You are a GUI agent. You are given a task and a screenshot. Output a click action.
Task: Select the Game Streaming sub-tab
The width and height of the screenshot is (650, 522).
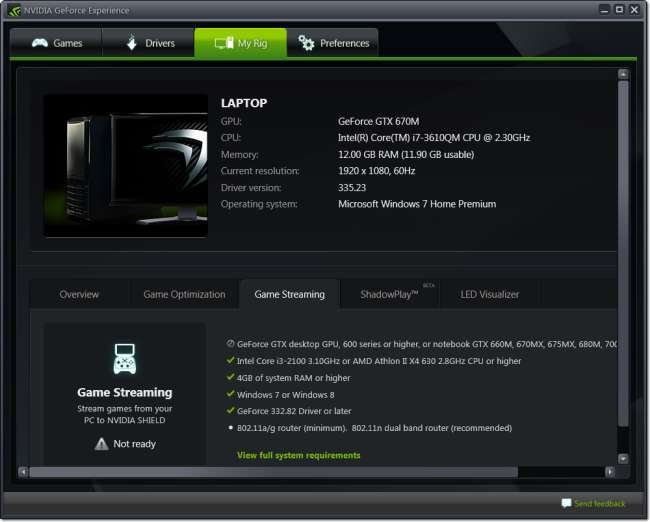coord(290,294)
